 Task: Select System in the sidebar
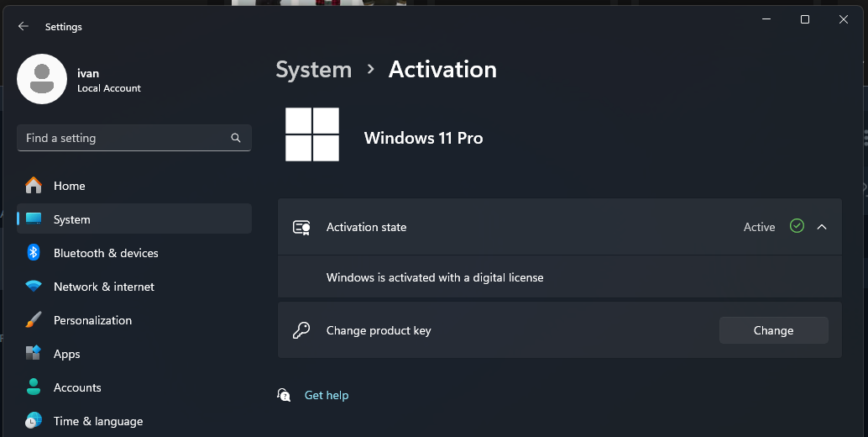click(134, 219)
